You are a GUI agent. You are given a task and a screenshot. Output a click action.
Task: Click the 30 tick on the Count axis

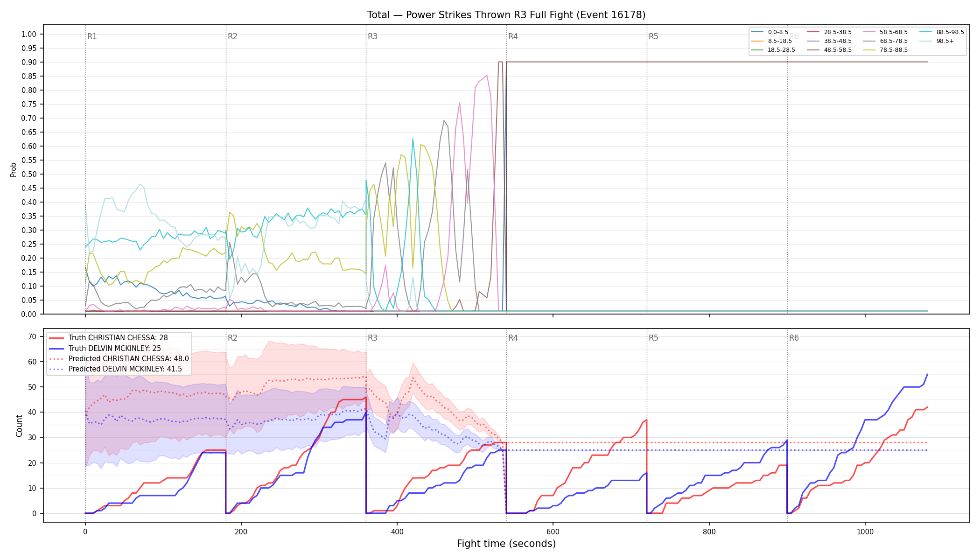coord(32,437)
